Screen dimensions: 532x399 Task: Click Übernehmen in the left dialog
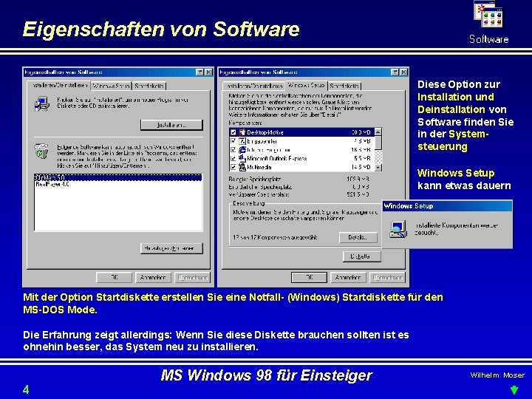[192, 278]
